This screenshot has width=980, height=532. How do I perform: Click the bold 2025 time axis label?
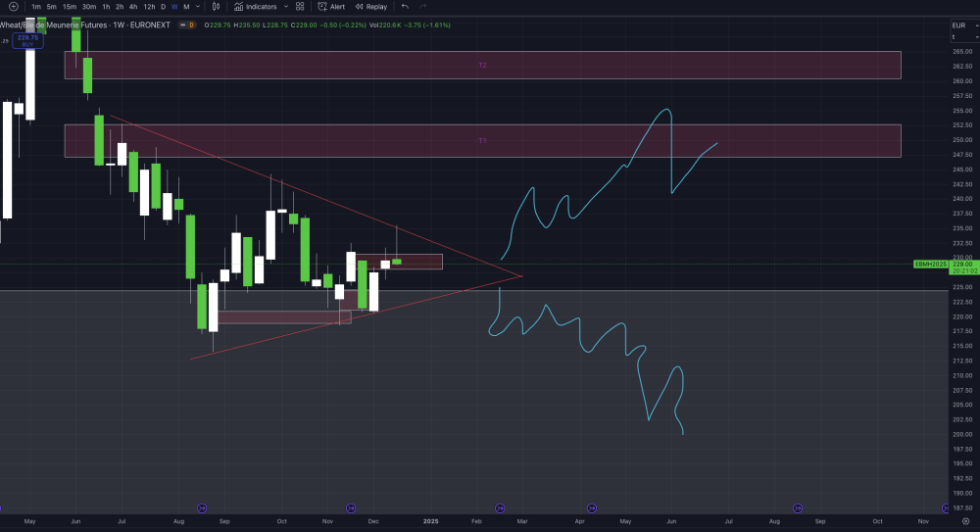click(430, 521)
